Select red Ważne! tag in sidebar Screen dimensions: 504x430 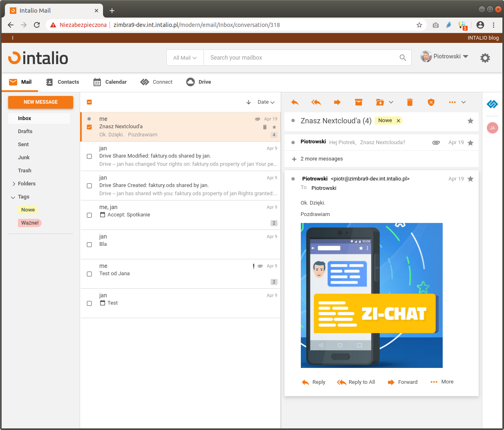click(x=30, y=223)
